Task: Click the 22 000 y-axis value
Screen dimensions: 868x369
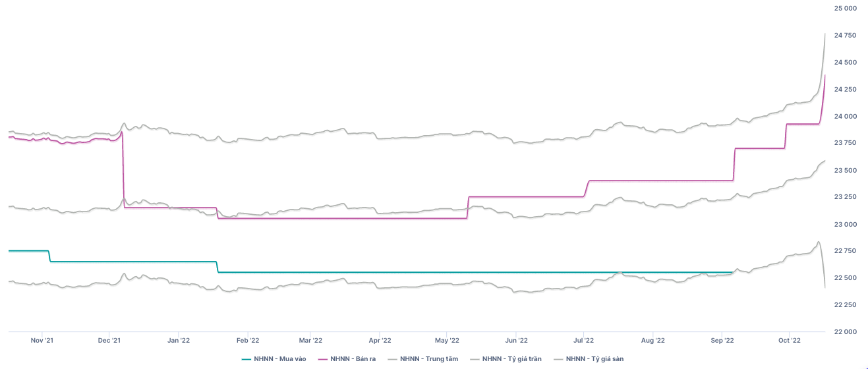Action: pyautogui.click(x=846, y=332)
